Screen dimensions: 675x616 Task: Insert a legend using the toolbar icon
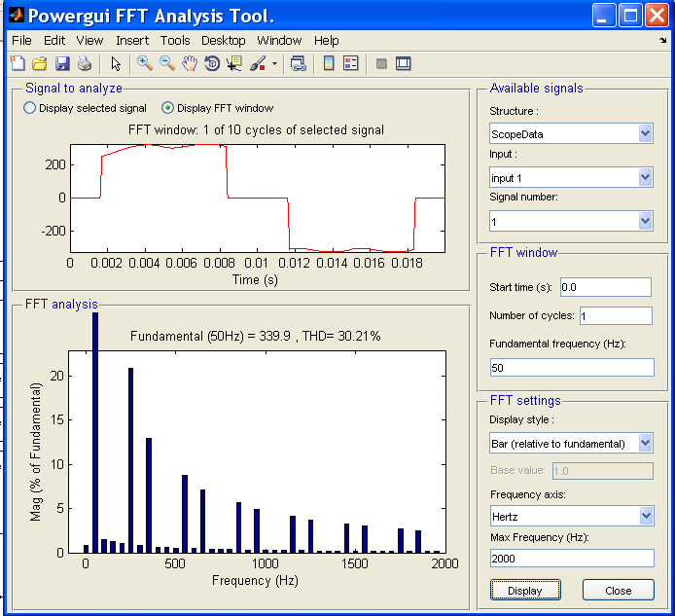[351, 64]
